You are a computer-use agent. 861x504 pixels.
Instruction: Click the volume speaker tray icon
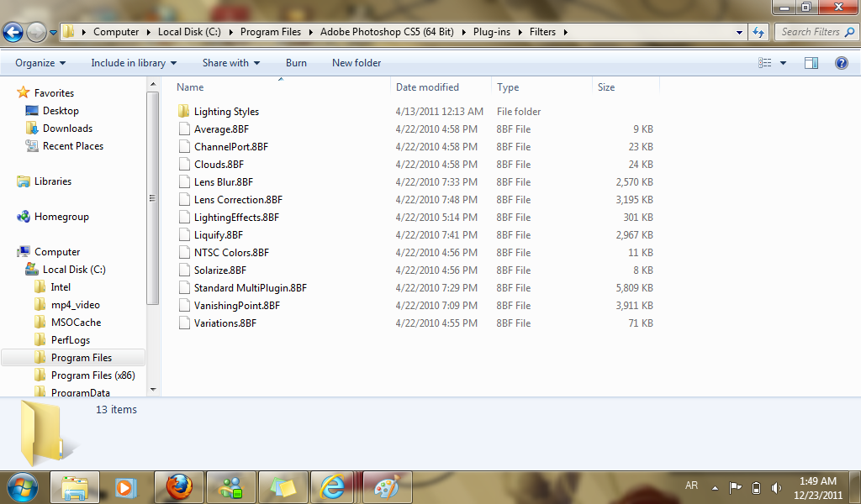pos(776,487)
